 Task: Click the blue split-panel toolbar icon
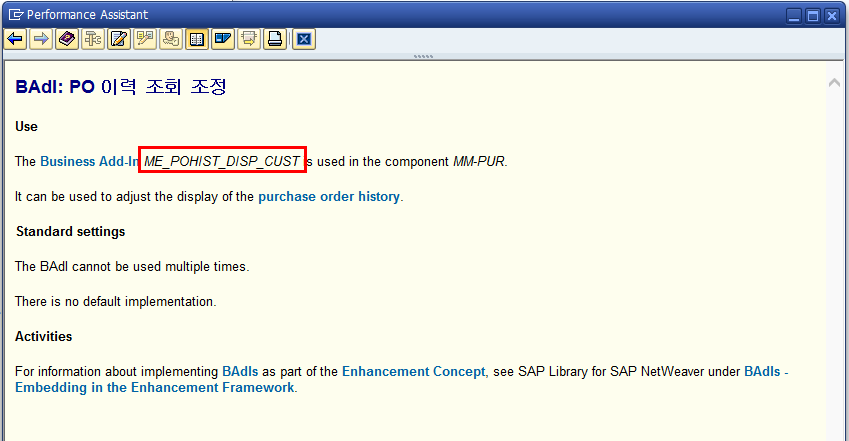coord(223,39)
